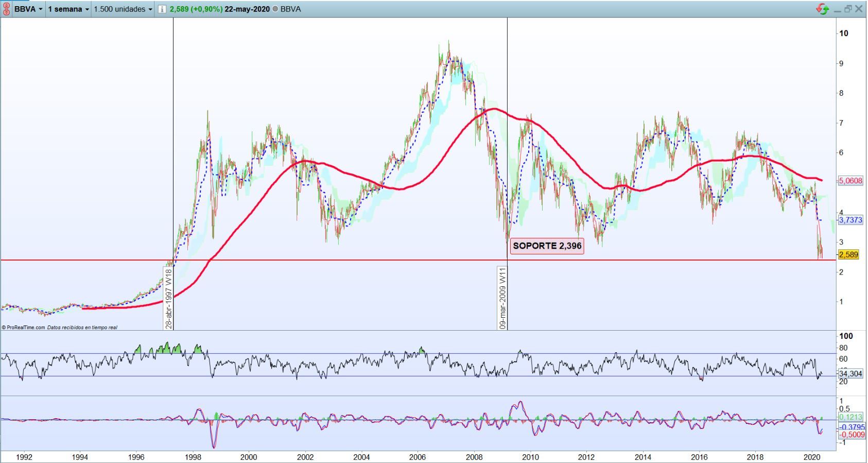The height and width of the screenshot is (463, 868).
Task: Click the red -0,5009 signal value label
Action: pyautogui.click(x=852, y=435)
